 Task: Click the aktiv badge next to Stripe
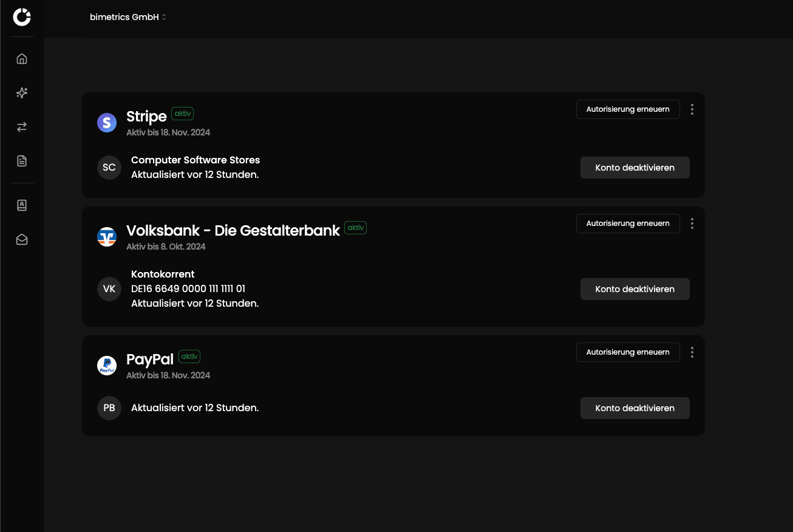click(x=182, y=114)
